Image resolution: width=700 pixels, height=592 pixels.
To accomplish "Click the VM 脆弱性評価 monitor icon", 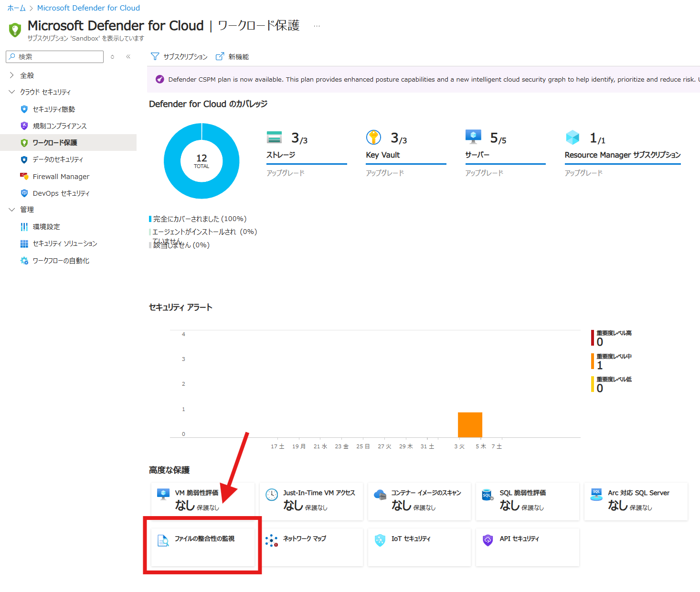I will (x=163, y=494).
